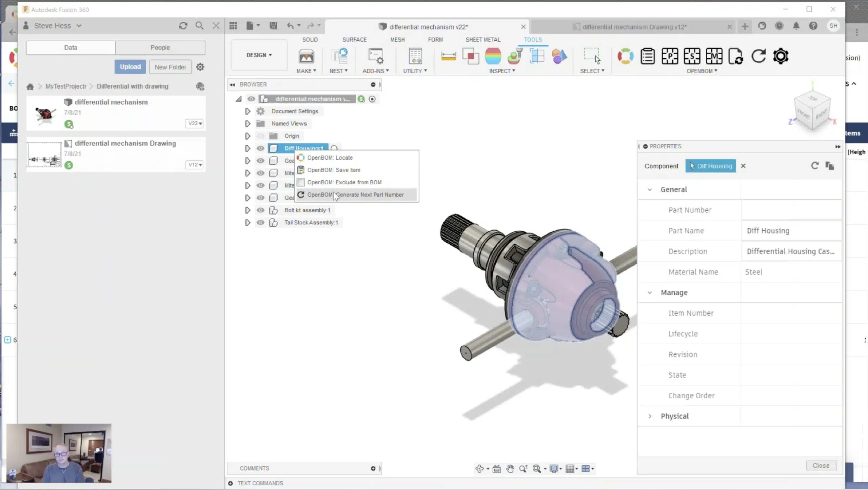The width and height of the screenshot is (868, 490).
Task: Toggle visibility of the root differential mechanism
Action: pyautogui.click(x=251, y=99)
